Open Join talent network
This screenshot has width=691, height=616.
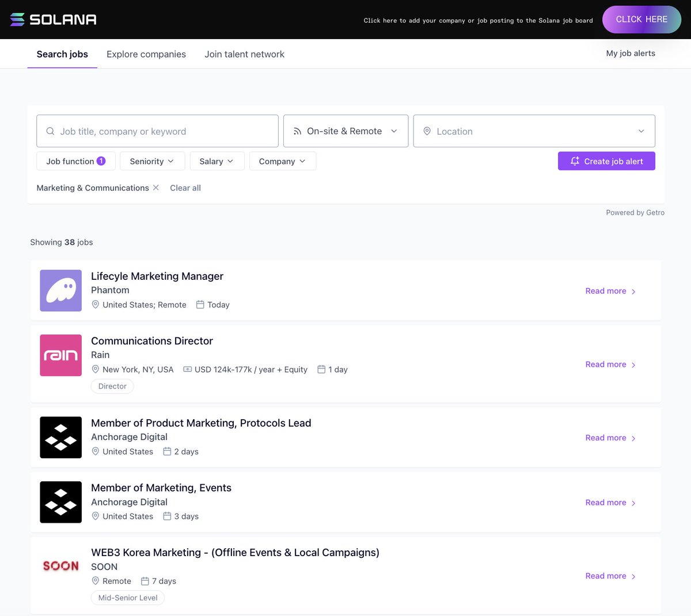[244, 54]
